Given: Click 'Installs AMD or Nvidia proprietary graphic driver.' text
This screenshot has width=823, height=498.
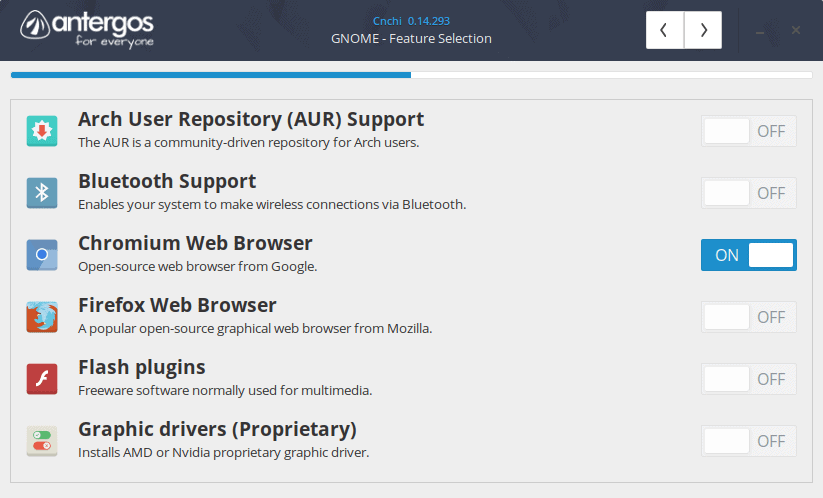Looking at the screenshot, I should (224, 452).
